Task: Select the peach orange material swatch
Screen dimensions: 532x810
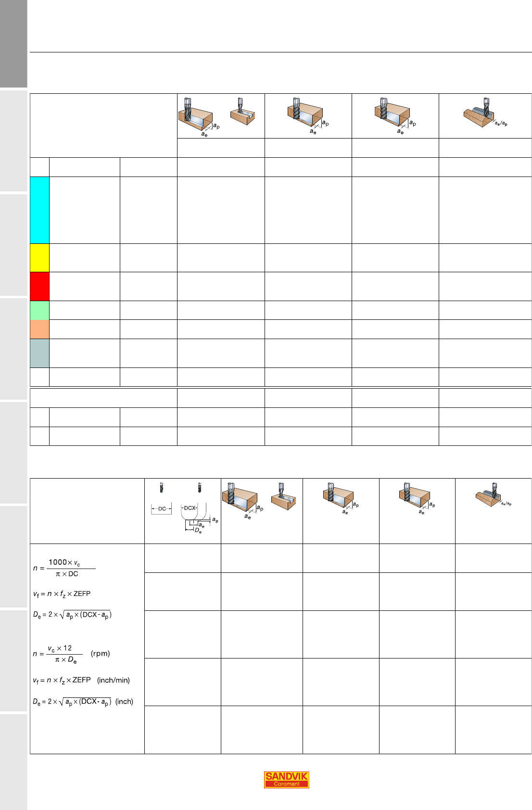Action: (x=39, y=329)
